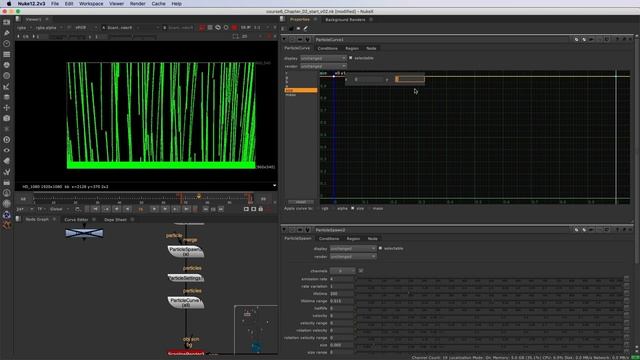The height and width of the screenshot is (360, 640).
Task: Enable apply curve to size checkbox
Action: (x=353, y=208)
